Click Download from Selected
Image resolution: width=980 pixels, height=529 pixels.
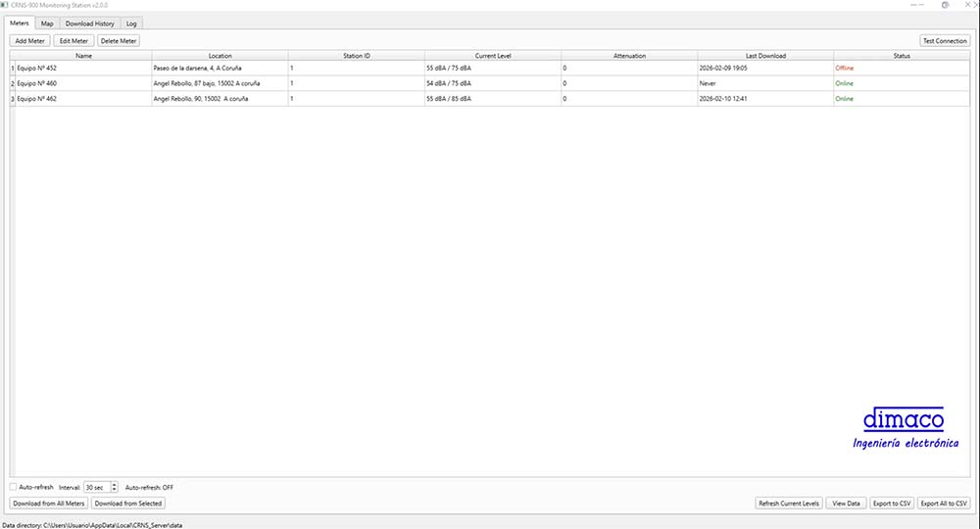tap(128, 503)
